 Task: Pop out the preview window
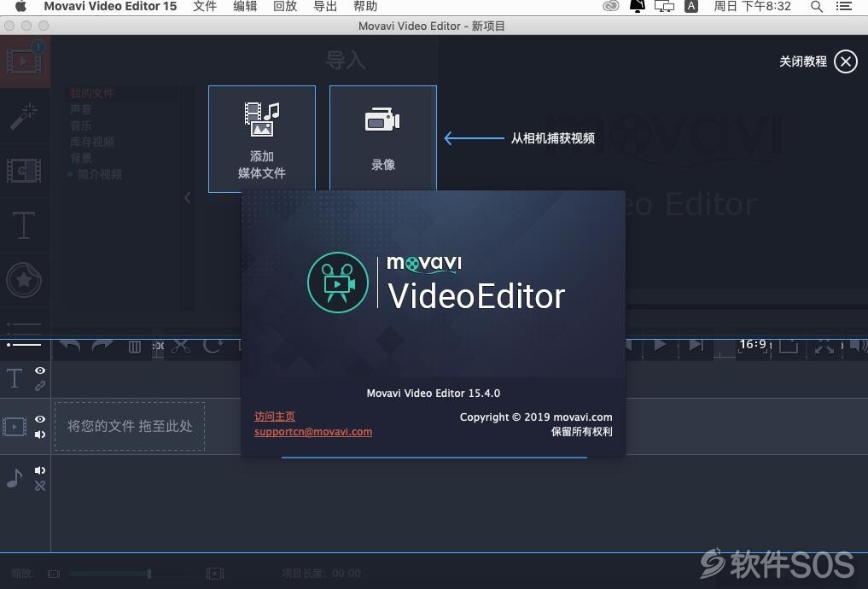(x=789, y=346)
